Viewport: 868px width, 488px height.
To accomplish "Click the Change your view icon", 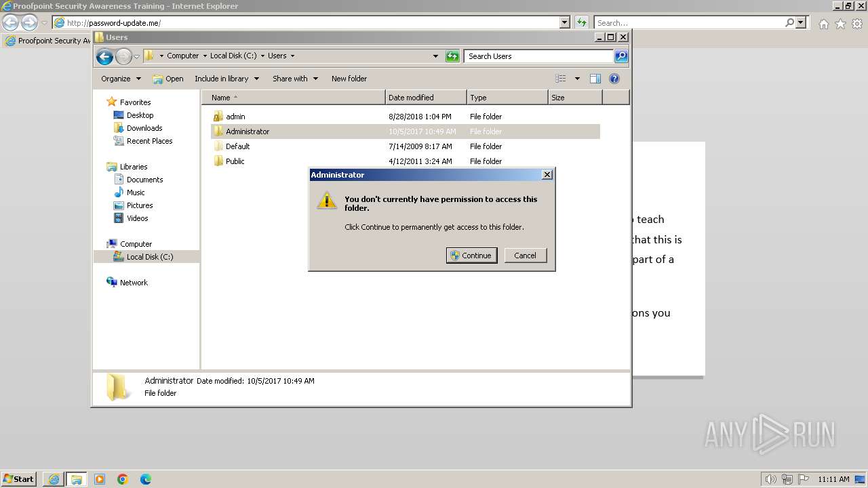I will [561, 79].
